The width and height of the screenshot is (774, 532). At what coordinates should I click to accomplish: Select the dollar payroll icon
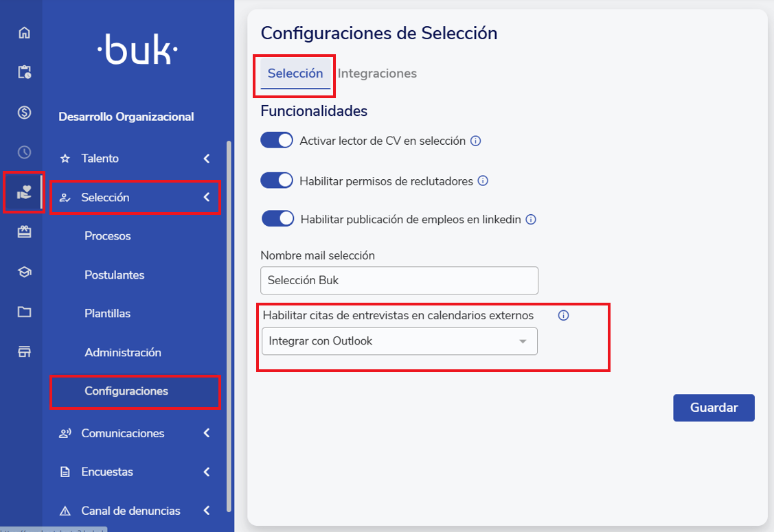[24, 113]
